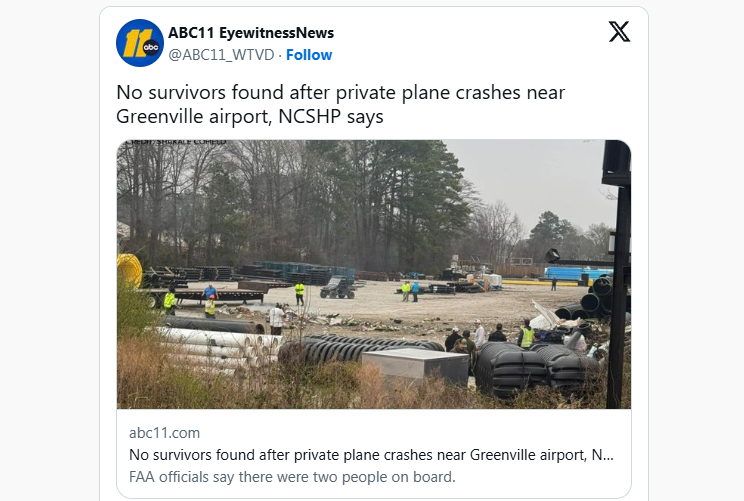Screen dimensions: 744x501
Task: Click the blue pipe stack in the photo
Action: (x=577, y=272)
